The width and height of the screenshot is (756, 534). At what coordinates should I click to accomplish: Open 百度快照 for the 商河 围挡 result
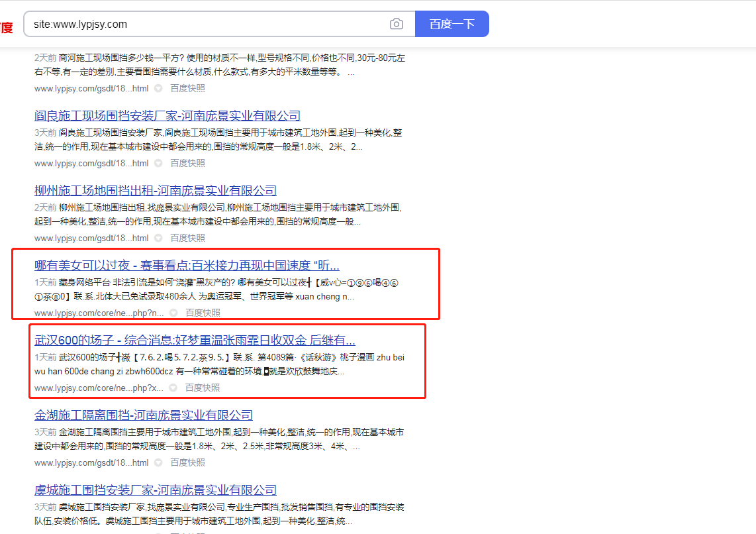[187, 88]
